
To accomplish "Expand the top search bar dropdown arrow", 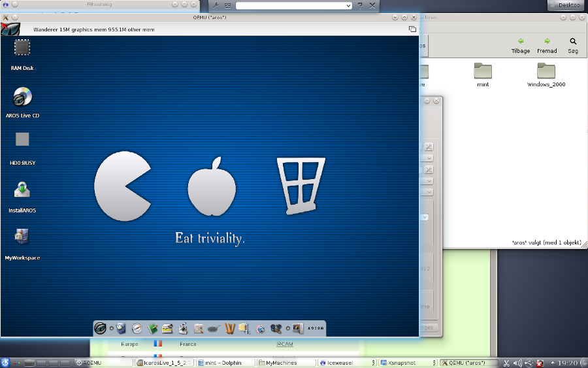I will 348,5.
